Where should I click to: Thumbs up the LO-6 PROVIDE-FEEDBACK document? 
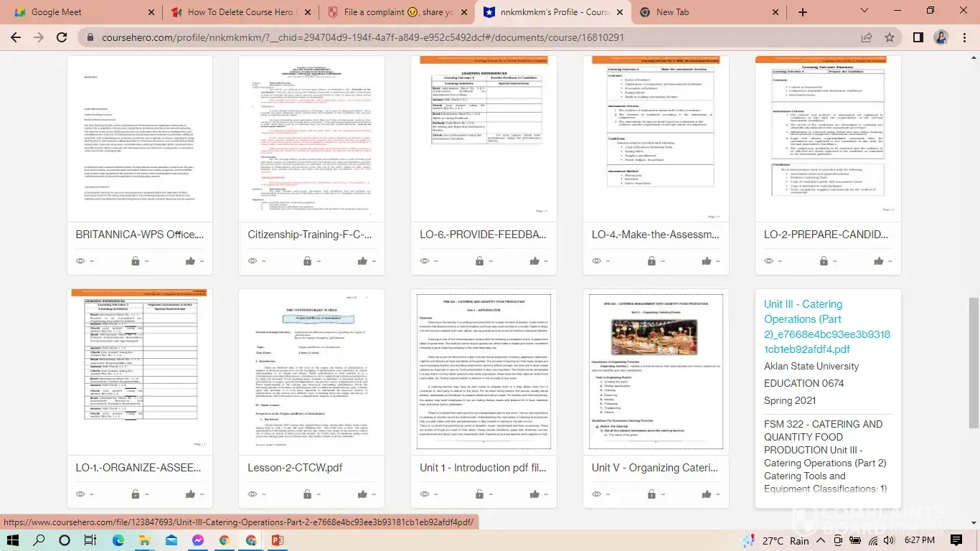[x=534, y=261]
